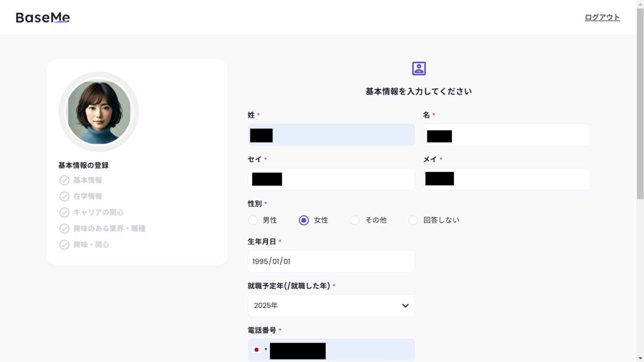Click the checkmark icon beside 在学情報 step

click(x=64, y=196)
